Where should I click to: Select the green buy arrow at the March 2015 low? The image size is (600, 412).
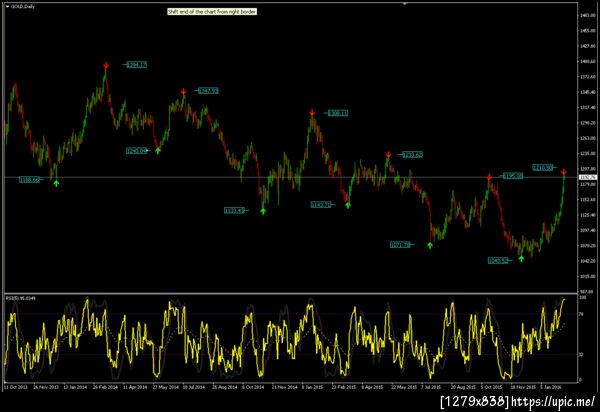tap(347, 205)
